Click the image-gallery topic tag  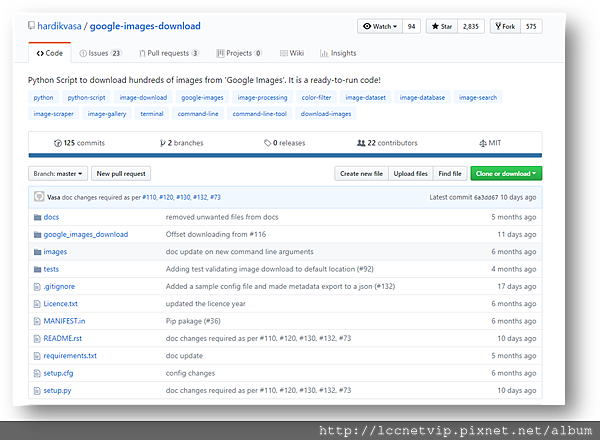click(107, 114)
